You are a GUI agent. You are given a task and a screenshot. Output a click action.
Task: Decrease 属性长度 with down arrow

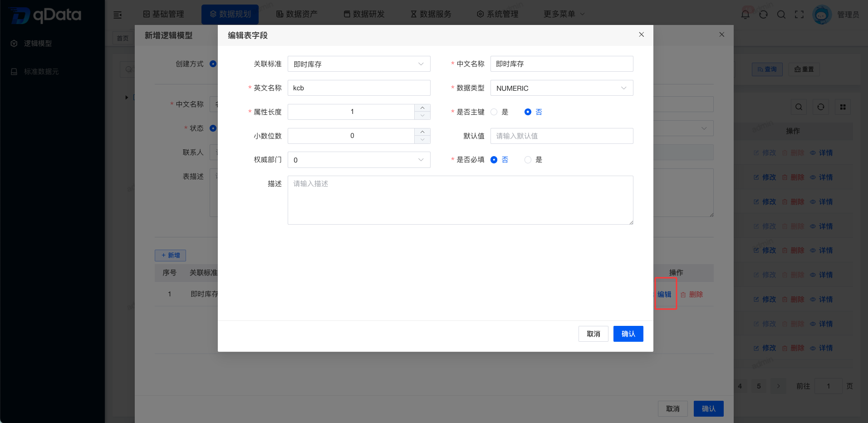click(422, 116)
